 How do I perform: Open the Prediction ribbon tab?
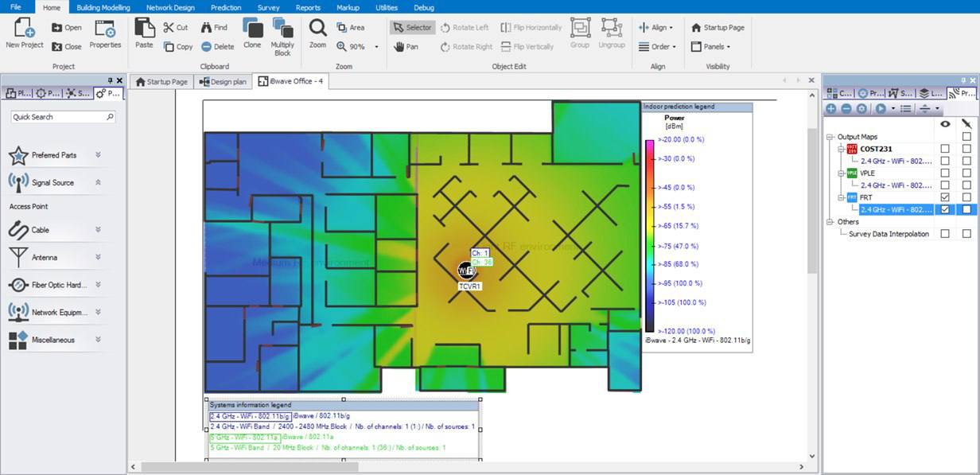pos(226,6)
